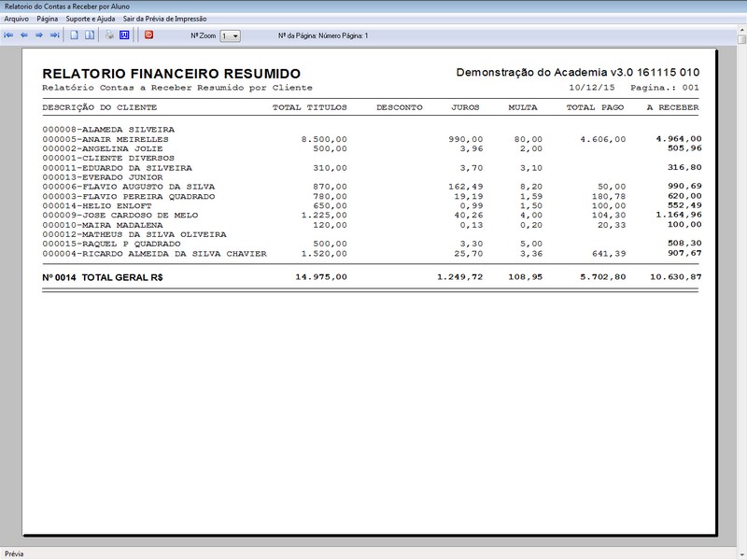
Task: Click row 000005-ANAIR MEIRELLES
Action: pyautogui.click(x=372, y=139)
